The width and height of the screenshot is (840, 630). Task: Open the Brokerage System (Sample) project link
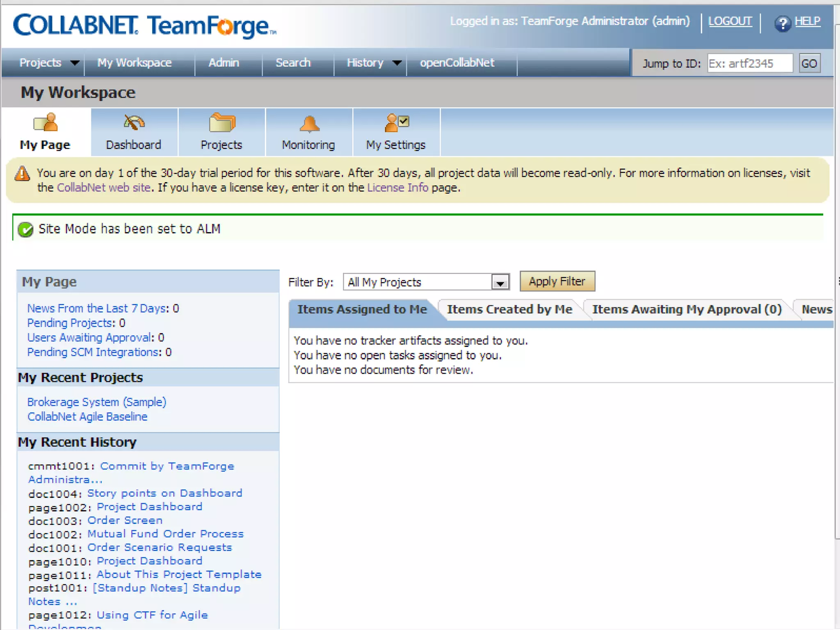[97, 402]
